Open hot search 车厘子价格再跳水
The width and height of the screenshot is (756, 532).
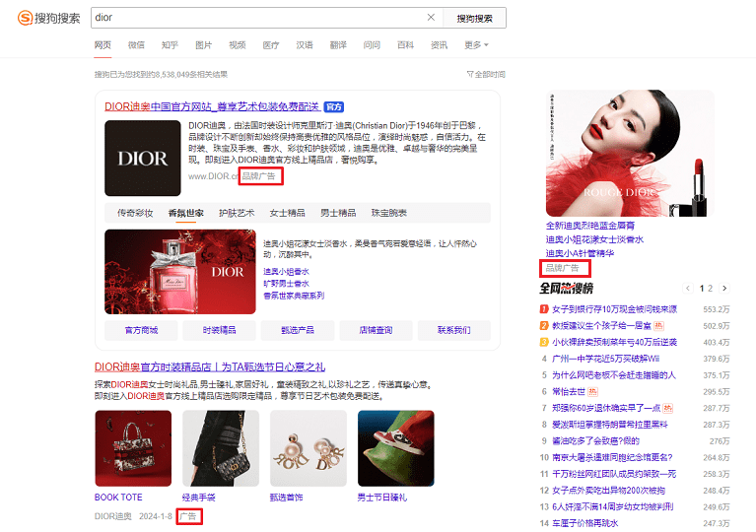point(585,523)
